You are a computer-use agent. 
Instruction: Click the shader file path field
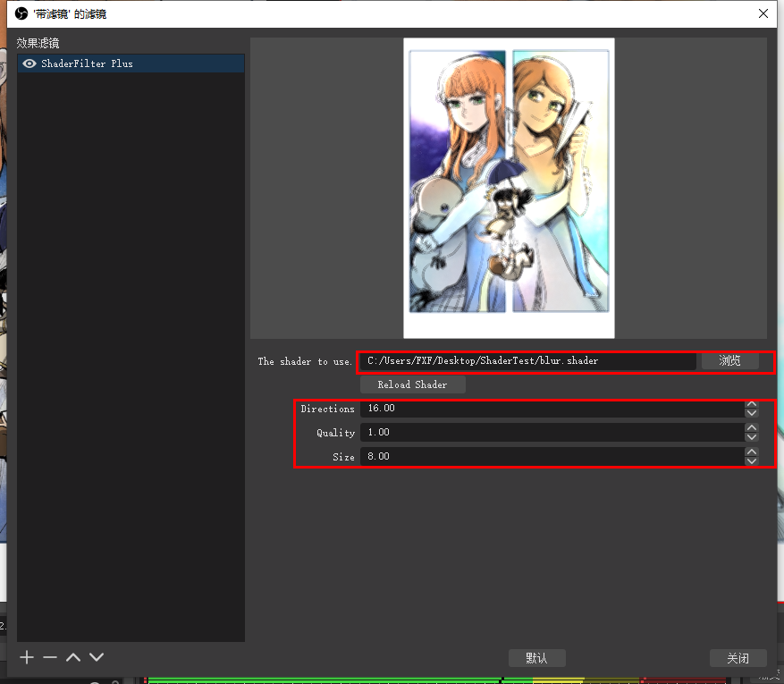point(528,361)
